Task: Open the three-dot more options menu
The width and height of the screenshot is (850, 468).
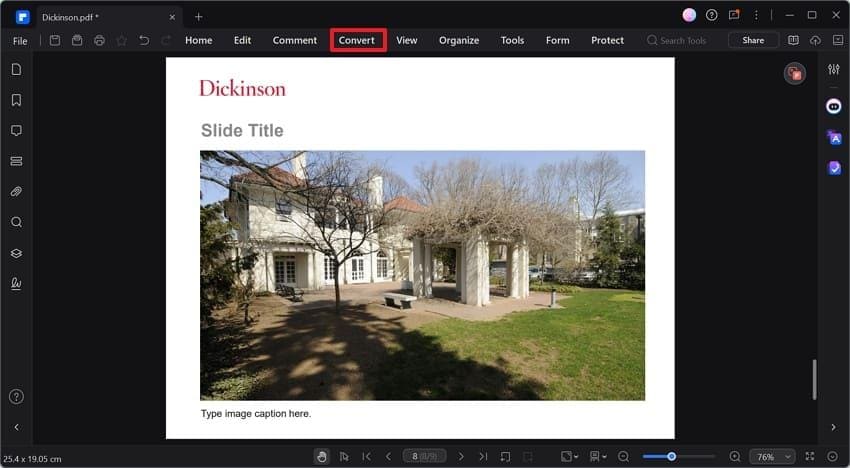Action: pos(756,15)
